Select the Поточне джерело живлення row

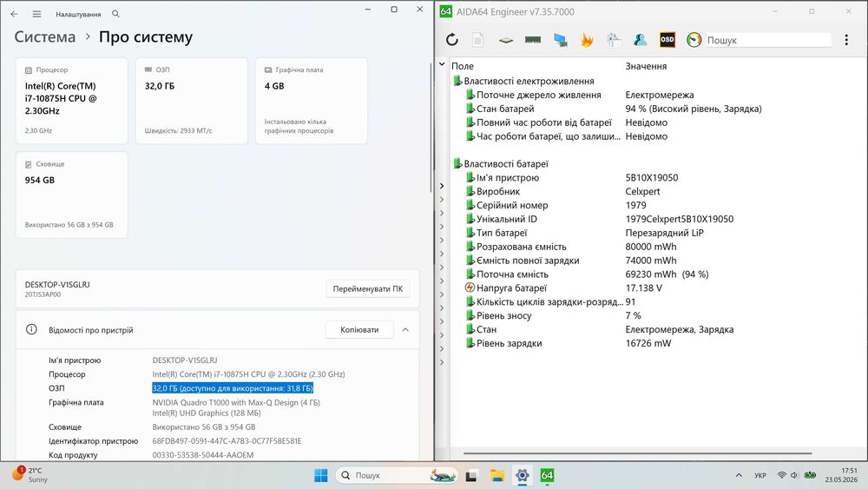coord(579,95)
